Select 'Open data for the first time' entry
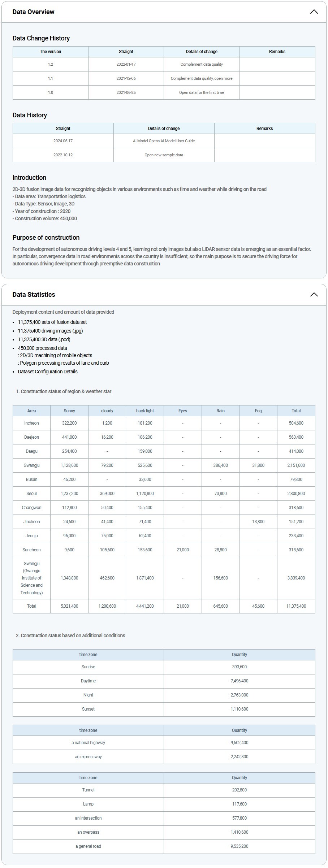The image size is (328, 868). click(201, 92)
